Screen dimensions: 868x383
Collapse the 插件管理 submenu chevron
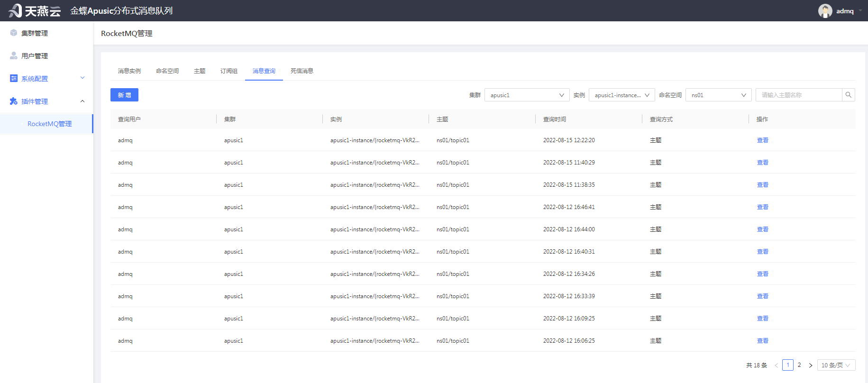pos(82,101)
